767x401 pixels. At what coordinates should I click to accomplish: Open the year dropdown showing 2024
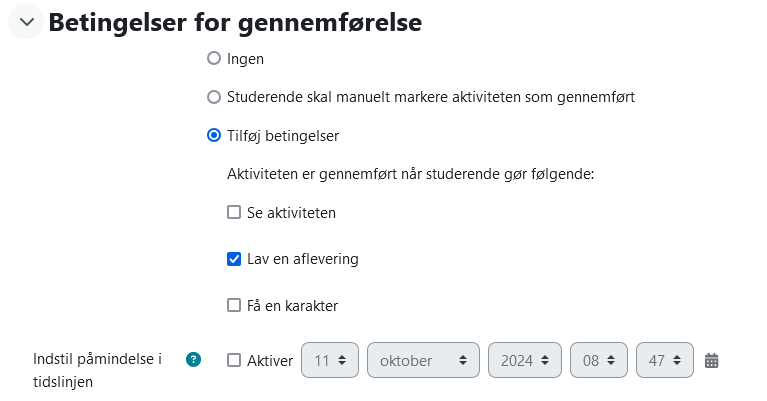tap(524, 360)
